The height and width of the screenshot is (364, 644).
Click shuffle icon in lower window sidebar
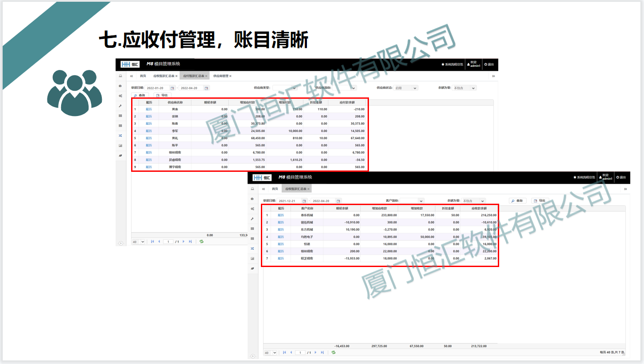pos(252,248)
